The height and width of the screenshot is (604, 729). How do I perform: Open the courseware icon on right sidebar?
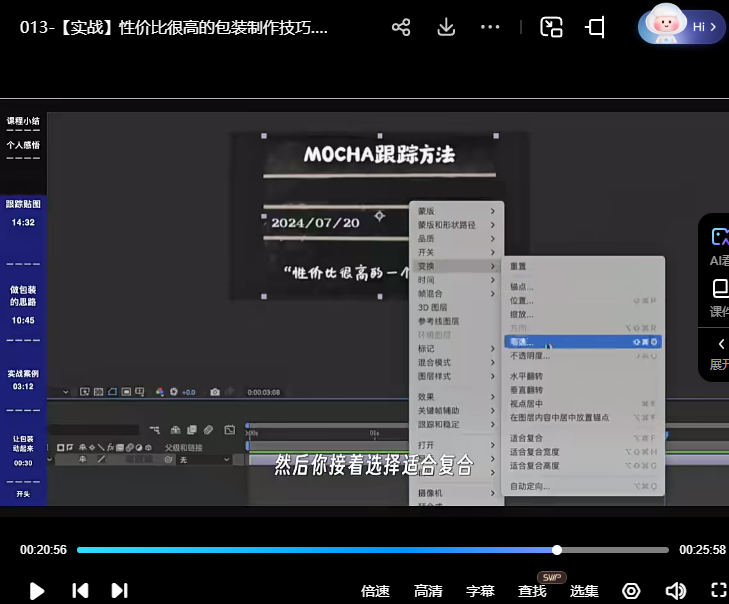click(x=719, y=289)
